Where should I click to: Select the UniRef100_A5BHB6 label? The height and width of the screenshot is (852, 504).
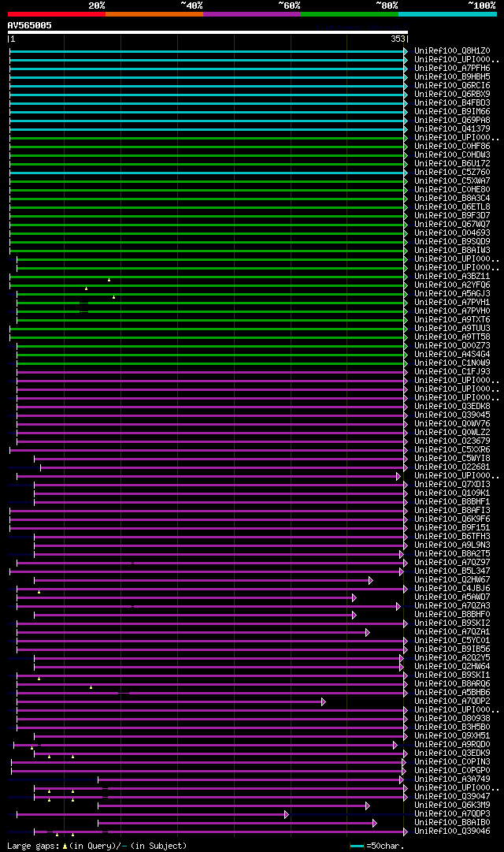(452, 694)
